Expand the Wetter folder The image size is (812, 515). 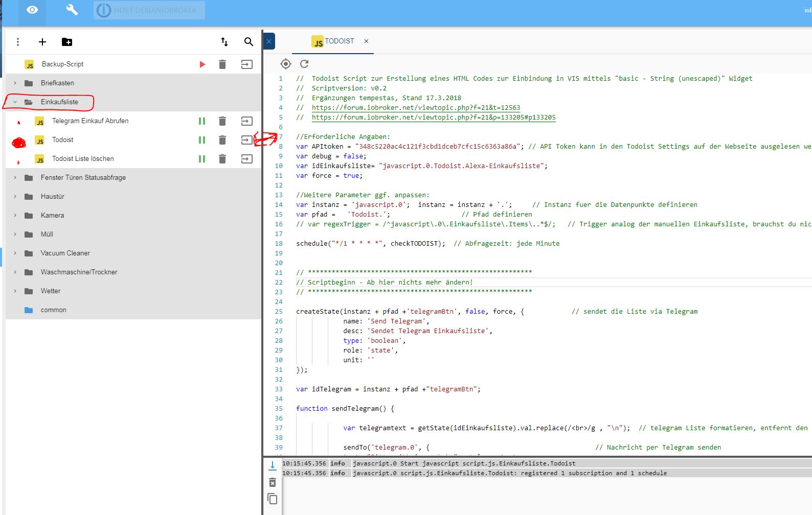15,291
